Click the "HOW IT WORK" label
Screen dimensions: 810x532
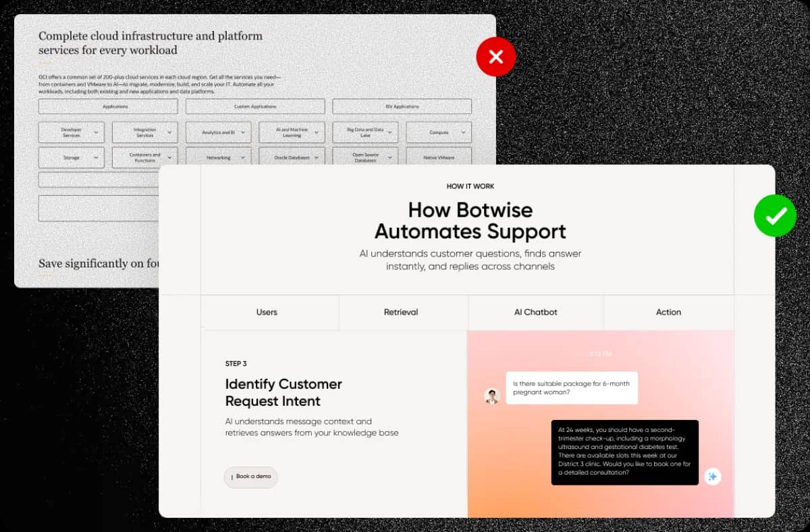pos(470,186)
